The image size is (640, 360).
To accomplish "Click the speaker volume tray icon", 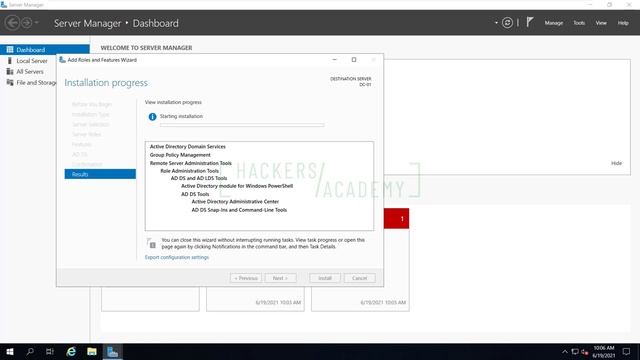I will (x=584, y=351).
